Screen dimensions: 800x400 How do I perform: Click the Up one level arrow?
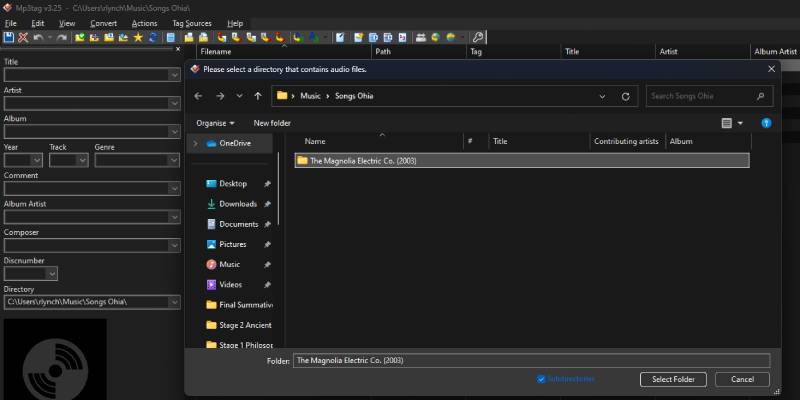(x=258, y=96)
